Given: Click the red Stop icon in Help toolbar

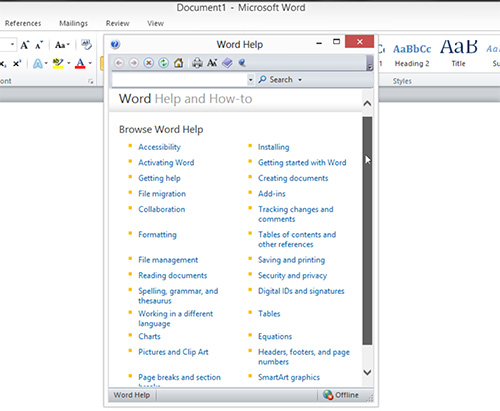Looking at the screenshot, I should 149,63.
